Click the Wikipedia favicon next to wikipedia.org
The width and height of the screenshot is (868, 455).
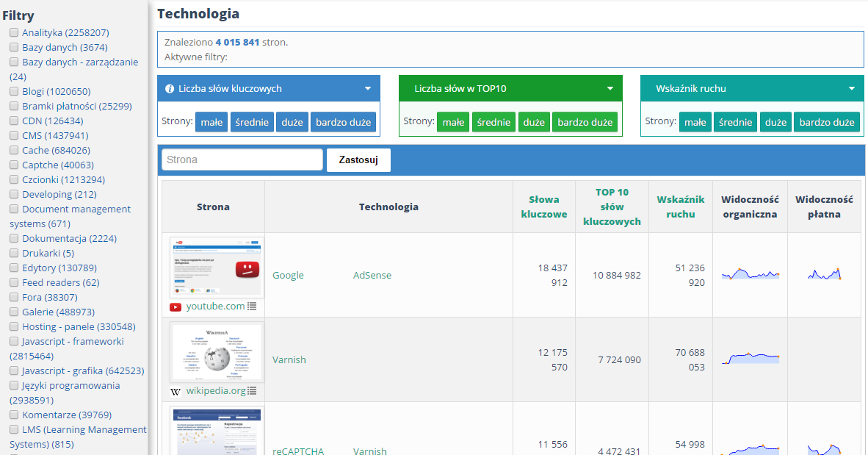(x=176, y=391)
